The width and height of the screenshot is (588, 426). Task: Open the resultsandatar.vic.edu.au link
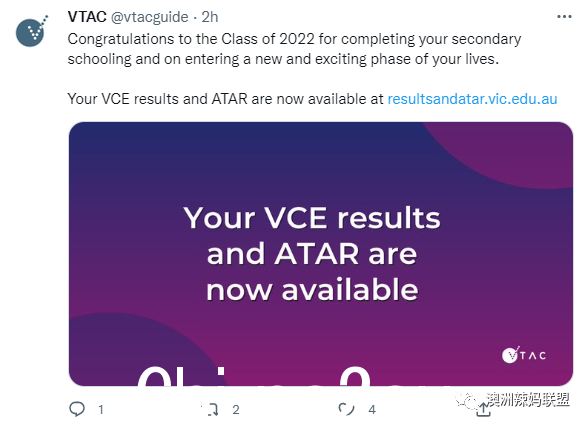coord(472,99)
